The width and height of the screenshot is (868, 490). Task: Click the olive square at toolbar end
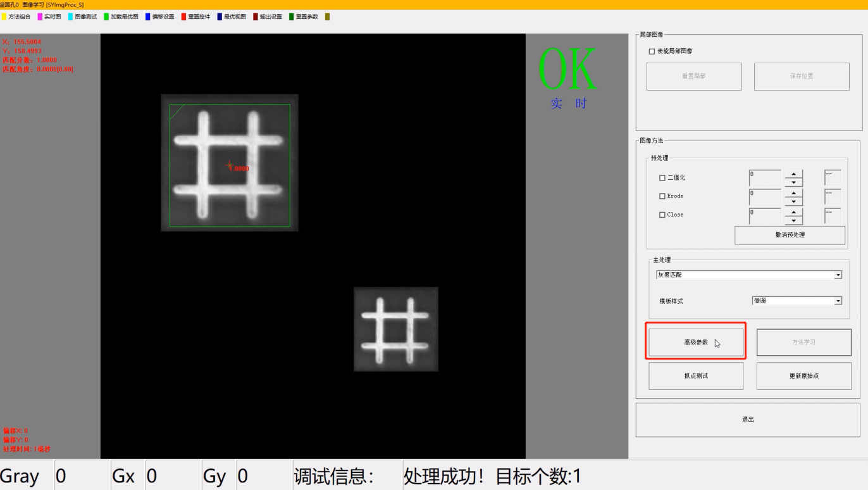[327, 16]
